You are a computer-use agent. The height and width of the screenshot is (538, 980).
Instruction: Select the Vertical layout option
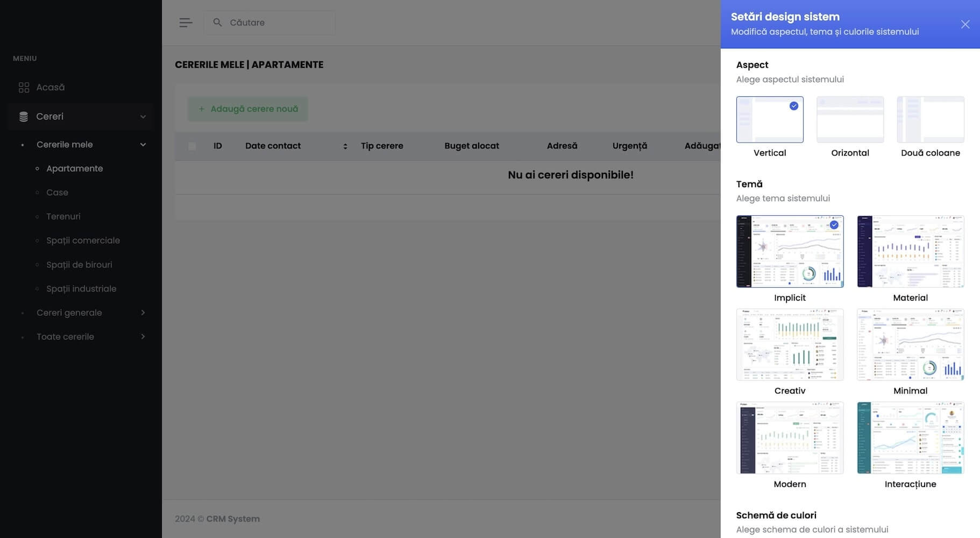[769, 120]
